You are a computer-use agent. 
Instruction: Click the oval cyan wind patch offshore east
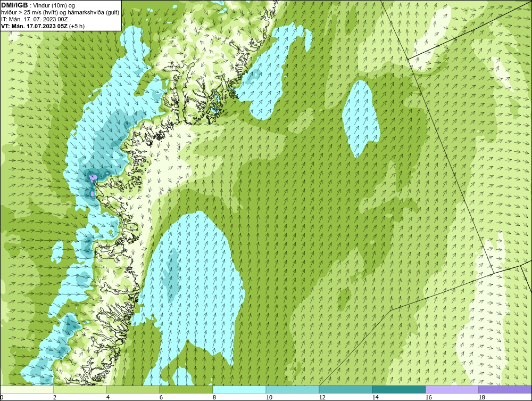pyautogui.click(x=361, y=119)
